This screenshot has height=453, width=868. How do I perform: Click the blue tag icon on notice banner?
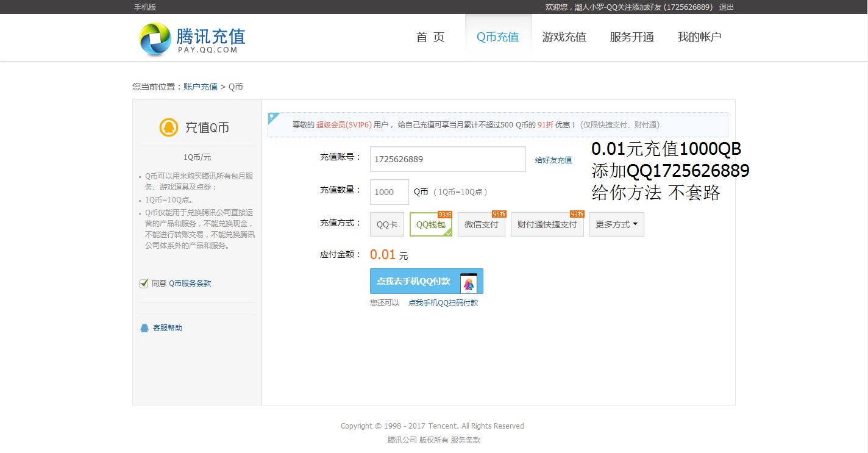pyautogui.click(x=274, y=118)
